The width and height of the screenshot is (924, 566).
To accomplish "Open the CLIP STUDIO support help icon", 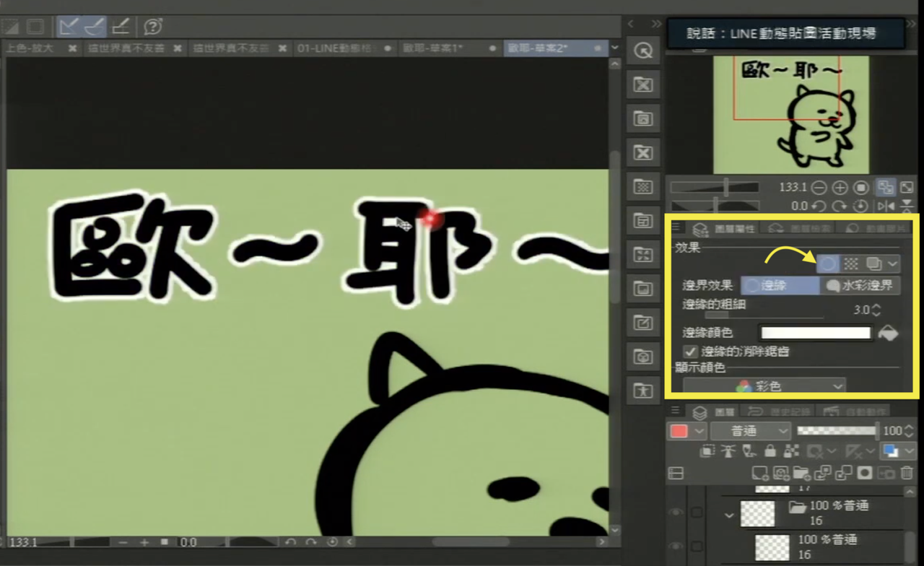I will (153, 27).
